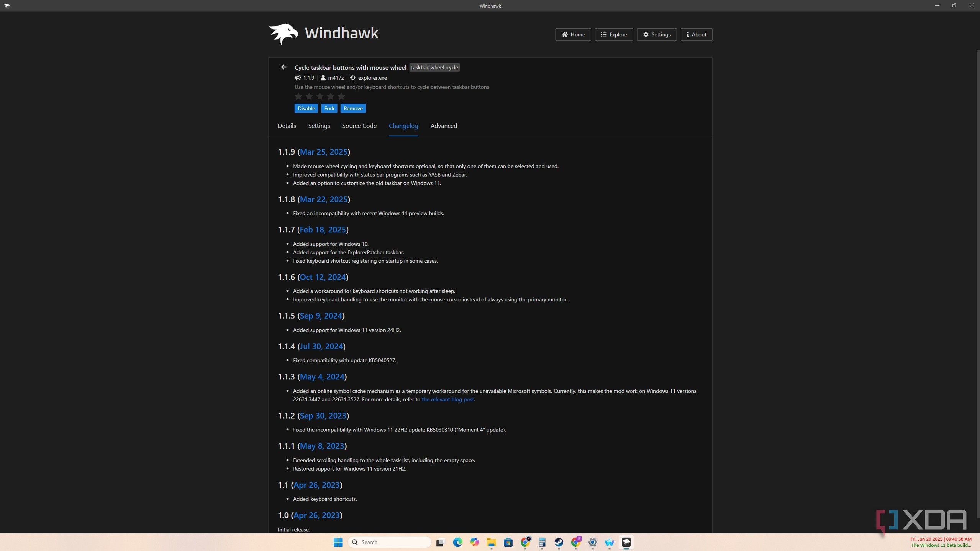
Task: Fork this mod
Action: tap(329, 108)
